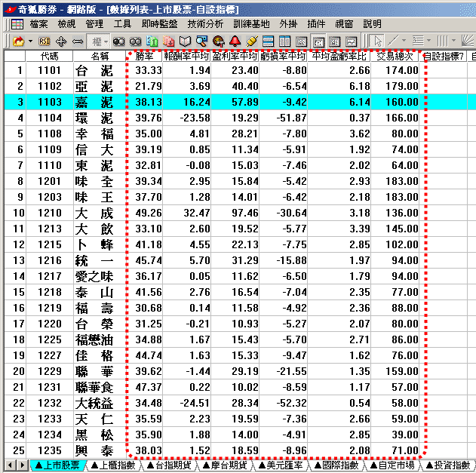
Task: Click the table grid icon beside 檔案
Action: click(x=17, y=24)
